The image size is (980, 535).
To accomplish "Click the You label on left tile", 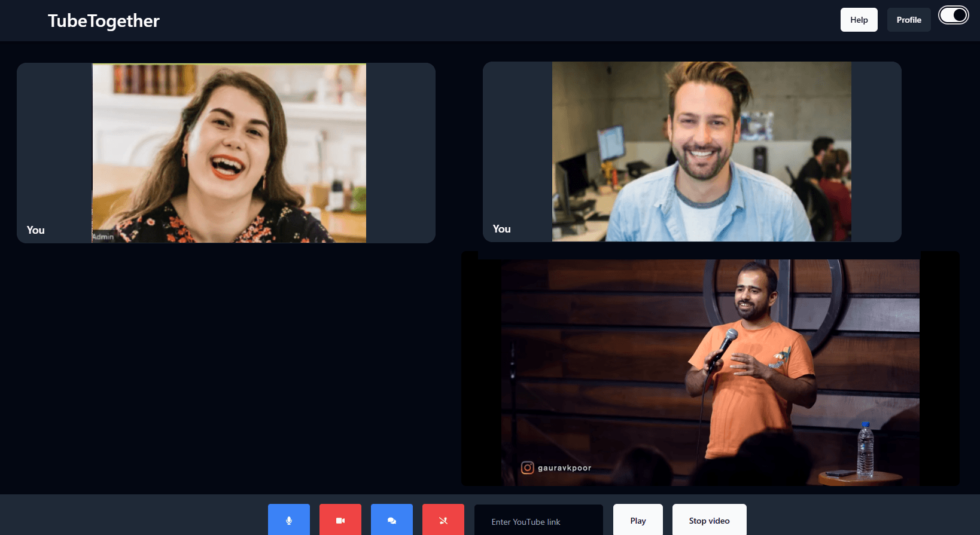I will tap(36, 230).
